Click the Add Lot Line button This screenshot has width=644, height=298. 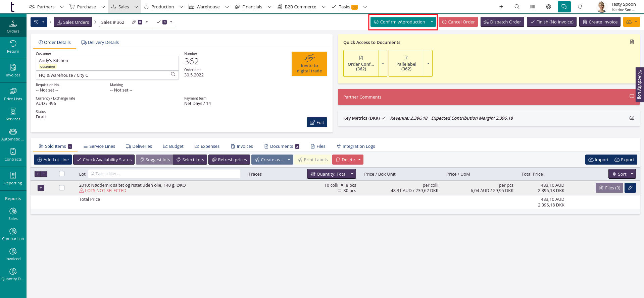pos(53,160)
